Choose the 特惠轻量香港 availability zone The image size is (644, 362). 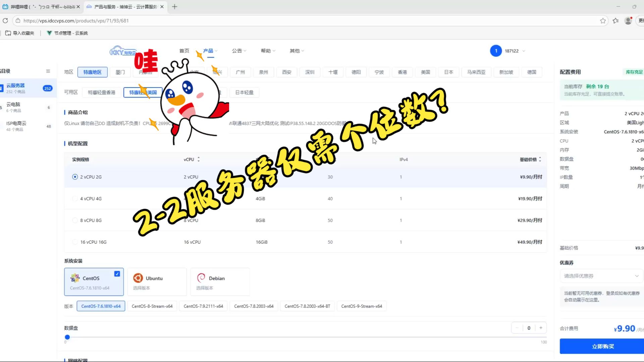[102, 92]
